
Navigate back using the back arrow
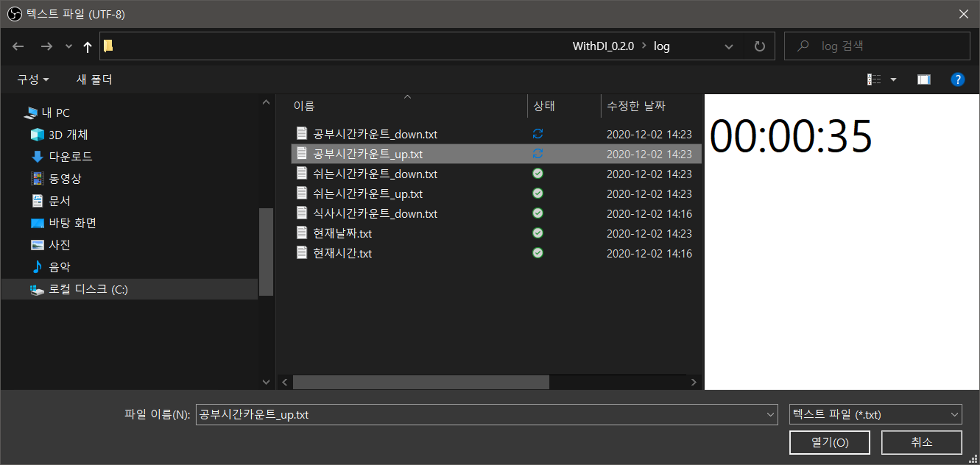pyautogui.click(x=17, y=46)
